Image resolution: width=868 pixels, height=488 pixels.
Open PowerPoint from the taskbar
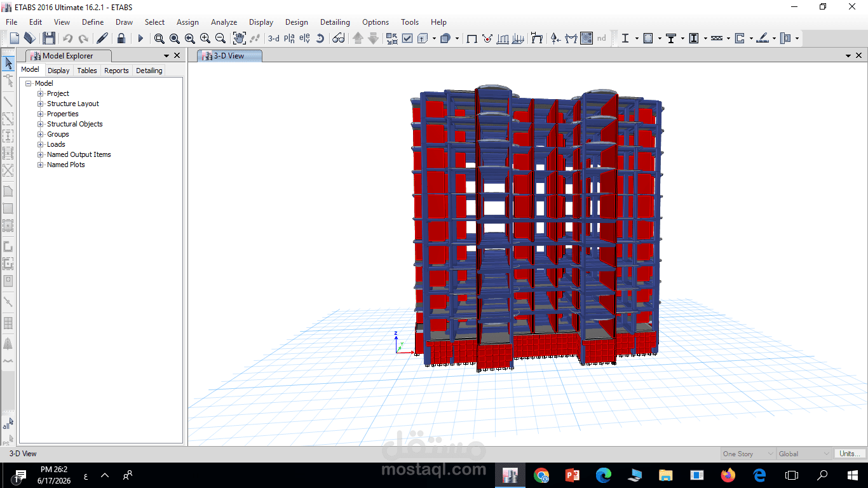click(x=572, y=475)
